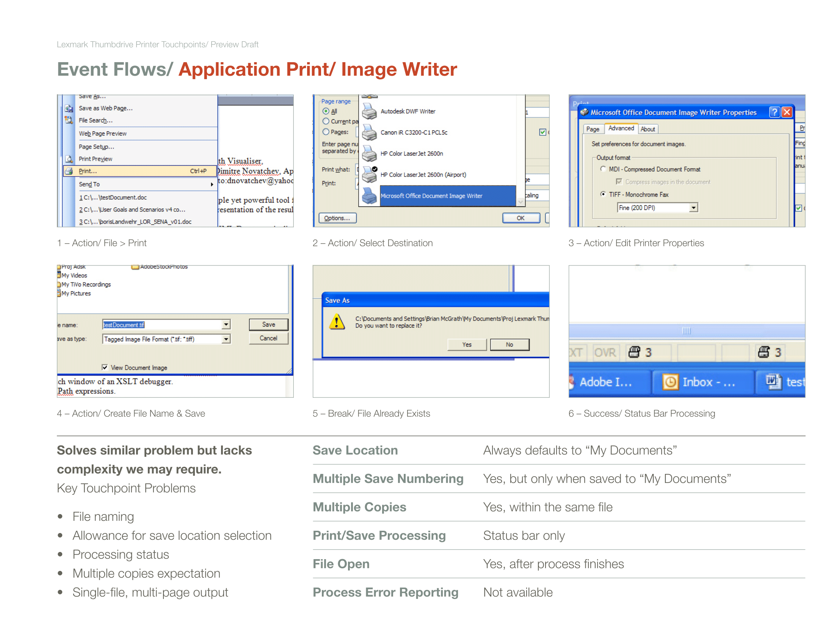Select the My Videos folder icon
This screenshot has width=834, height=644.
tap(59, 275)
